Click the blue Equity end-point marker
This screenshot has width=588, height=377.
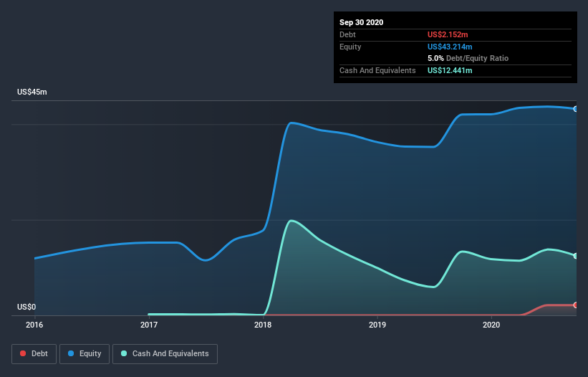click(x=576, y=109)
